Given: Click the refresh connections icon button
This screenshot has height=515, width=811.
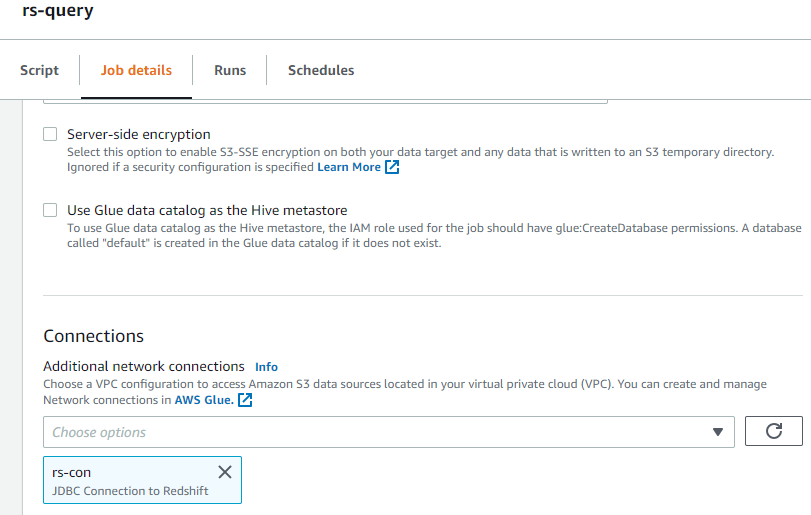Looking at the screenshot, I should 774,431.
